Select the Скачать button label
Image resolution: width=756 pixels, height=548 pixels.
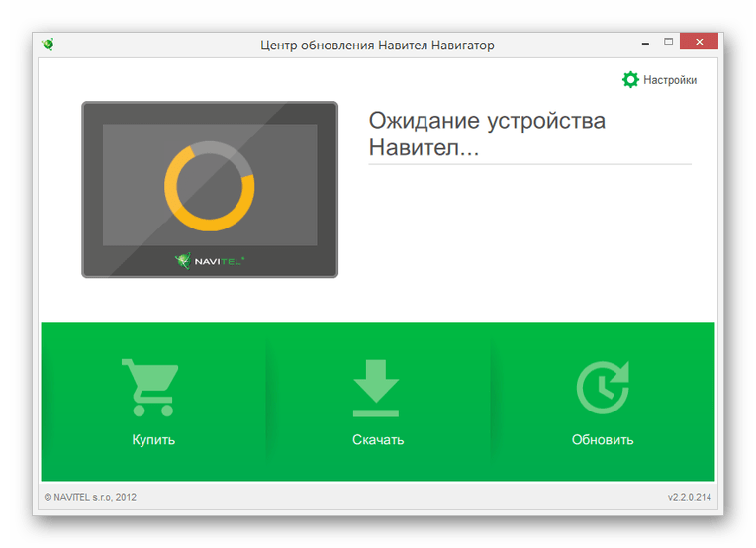point(378,439)
